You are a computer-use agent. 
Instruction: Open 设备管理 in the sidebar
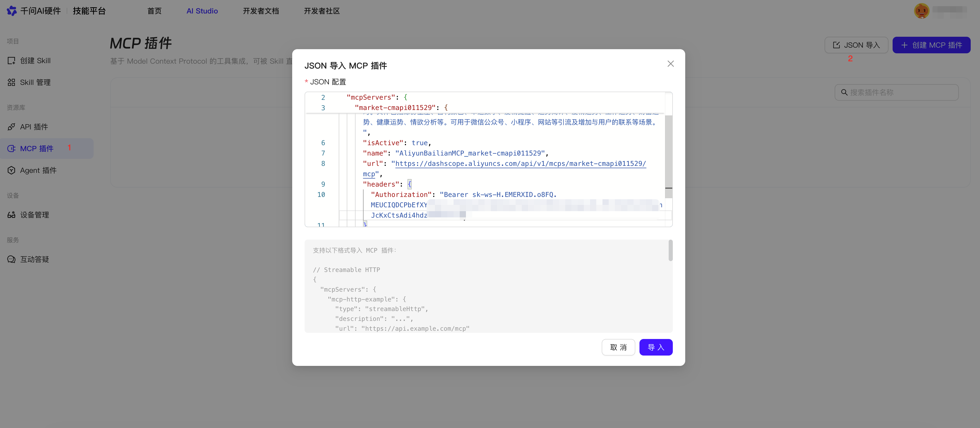(x=47, y=215)
